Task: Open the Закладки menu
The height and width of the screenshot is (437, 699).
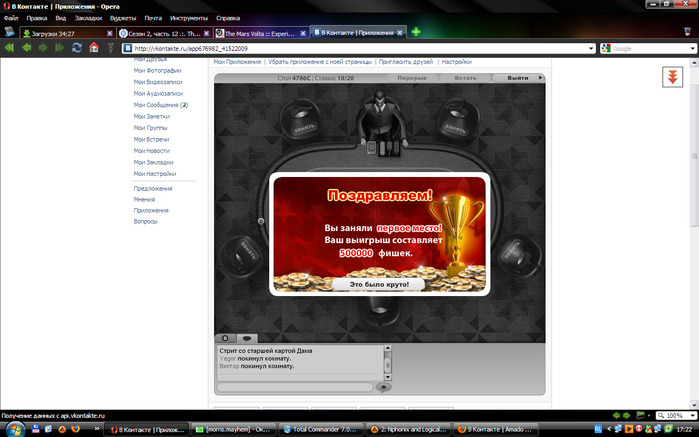Action: (88, 18)
